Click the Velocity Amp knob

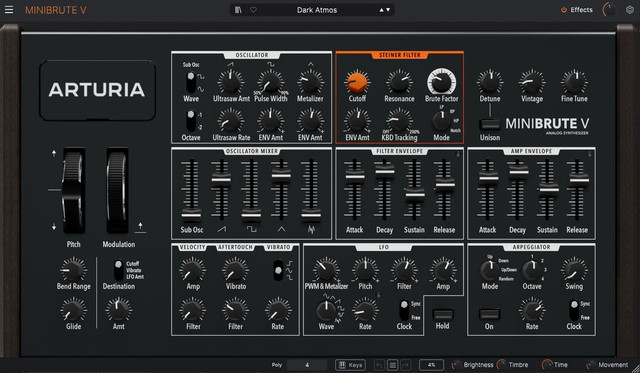pyautogui.click(x=192, y=270)
